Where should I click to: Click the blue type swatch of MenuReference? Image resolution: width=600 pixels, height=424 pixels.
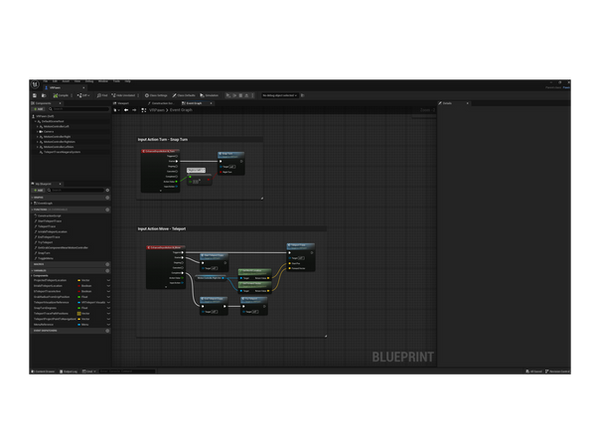click(x=79, y=325)
